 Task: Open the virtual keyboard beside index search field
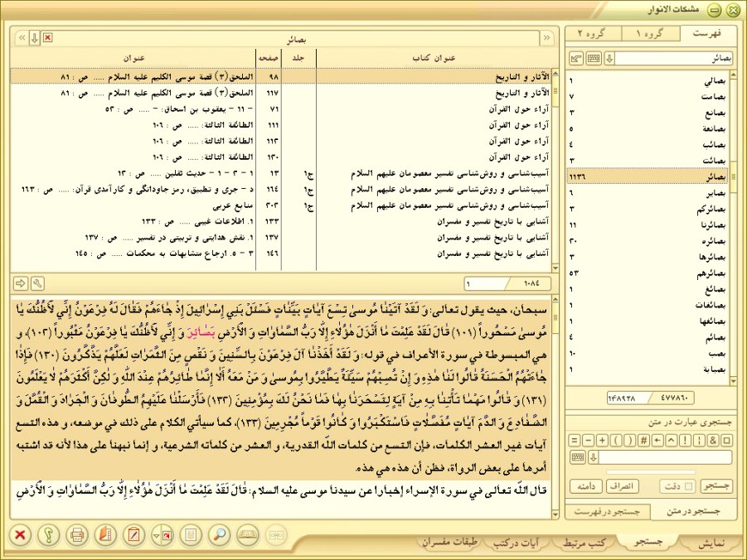pos(594,59)
